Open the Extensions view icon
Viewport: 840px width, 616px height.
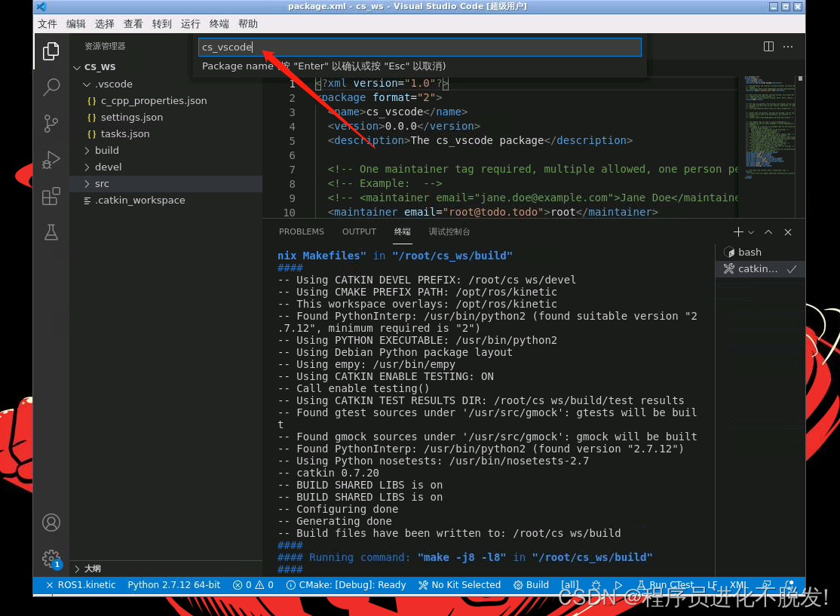click(51, 196)
